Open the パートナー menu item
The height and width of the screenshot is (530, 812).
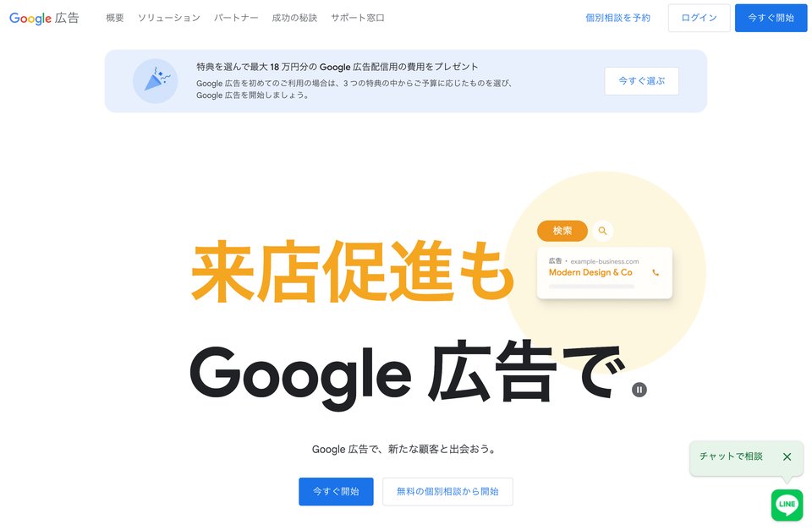pyautogui.click(x=236, y=18)
